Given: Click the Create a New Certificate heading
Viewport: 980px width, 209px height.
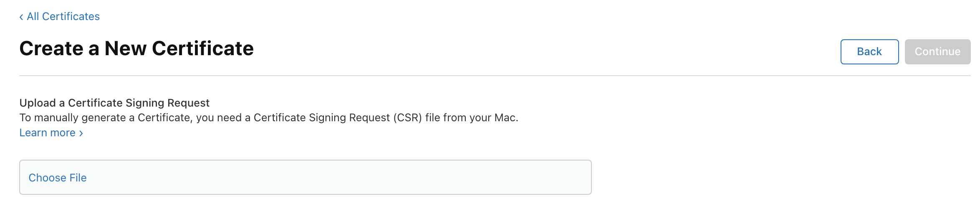Looking at the screenshot, I should point(136,48).
